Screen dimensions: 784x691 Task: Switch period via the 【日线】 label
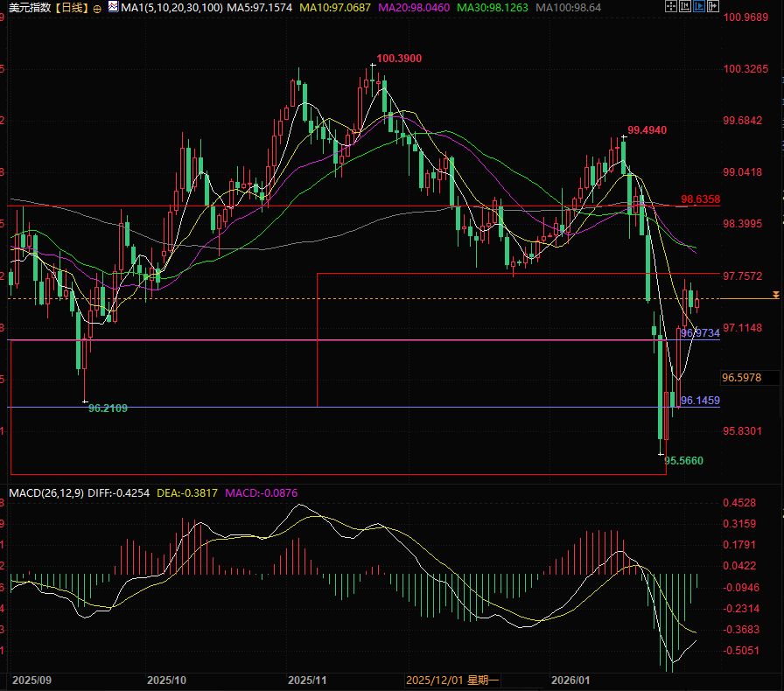(x=72, y=8)
